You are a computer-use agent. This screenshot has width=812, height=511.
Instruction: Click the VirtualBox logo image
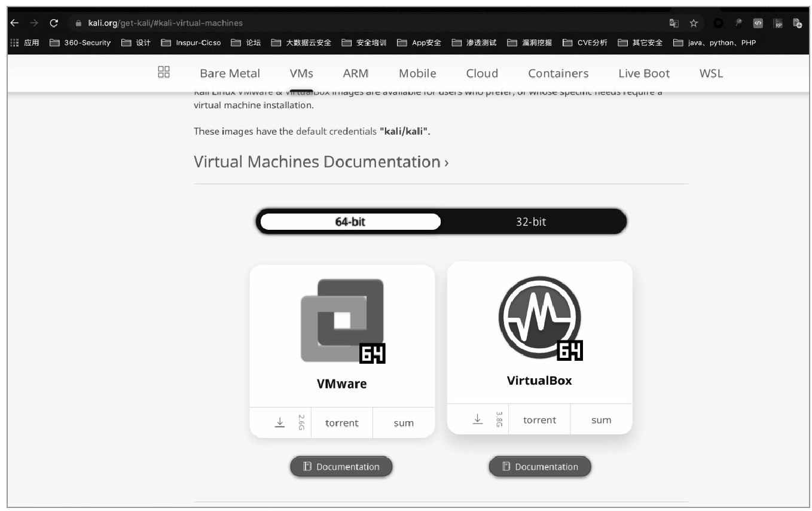[541, 318]
